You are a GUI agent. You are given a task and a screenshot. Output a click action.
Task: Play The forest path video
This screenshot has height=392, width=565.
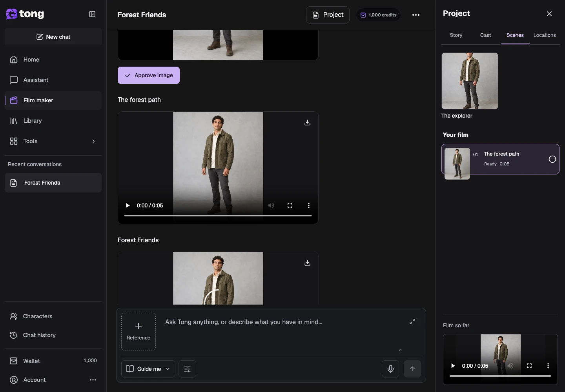click(x=128, y=205)
